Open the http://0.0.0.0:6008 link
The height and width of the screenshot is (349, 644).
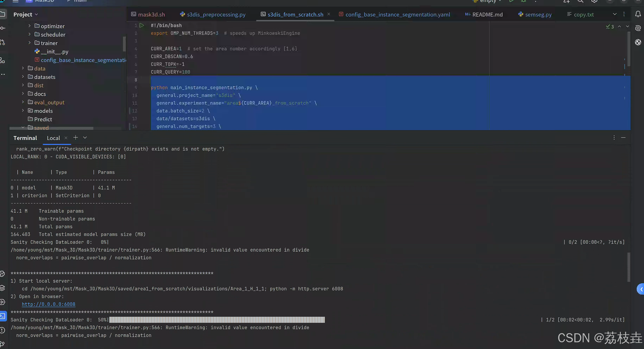click(49, 304)
